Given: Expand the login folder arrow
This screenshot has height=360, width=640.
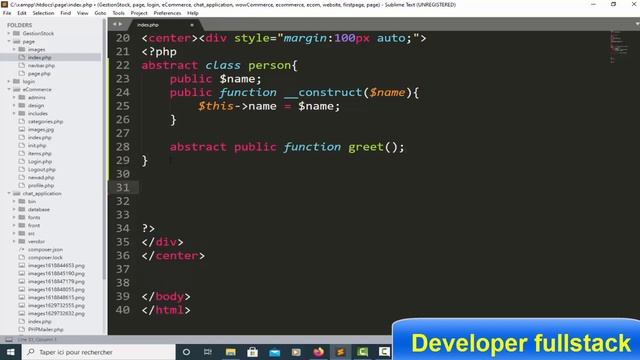Looking at the screenshot, I should [9, 82].
